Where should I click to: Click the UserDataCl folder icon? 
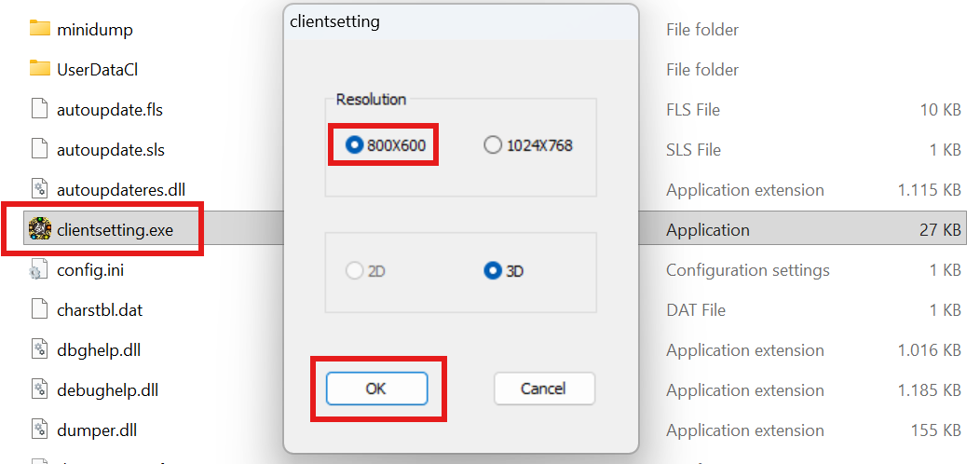[39, 69]
